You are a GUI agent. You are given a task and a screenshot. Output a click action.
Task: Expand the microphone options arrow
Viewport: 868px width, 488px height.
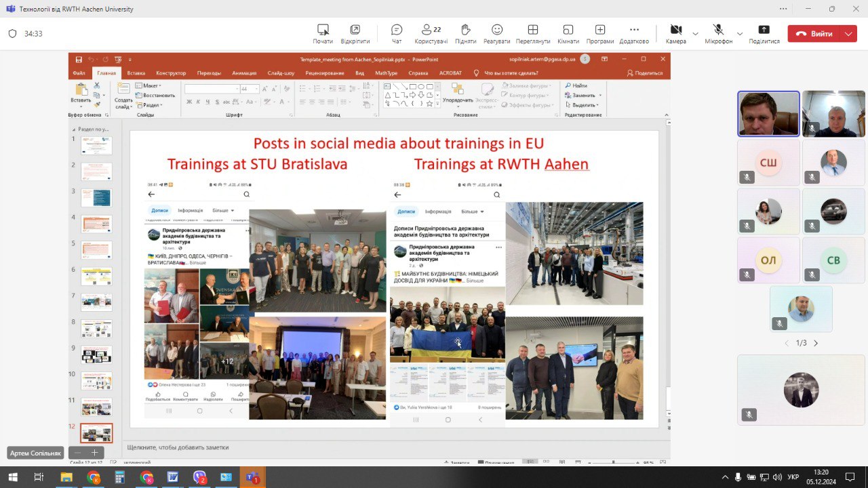point(740,33)
